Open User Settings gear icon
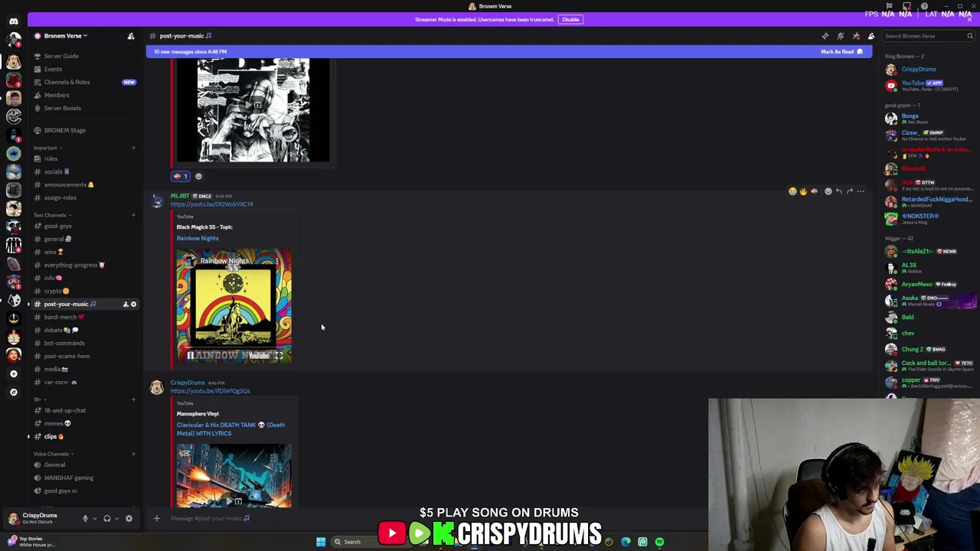The height and width of the screenshot is (551, 980). tap(129, 518)
